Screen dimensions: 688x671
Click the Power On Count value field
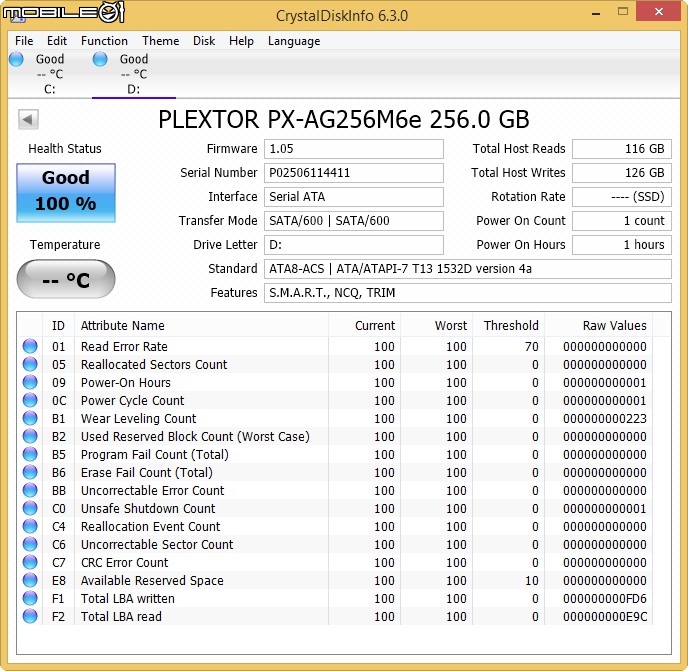(622, 221)
